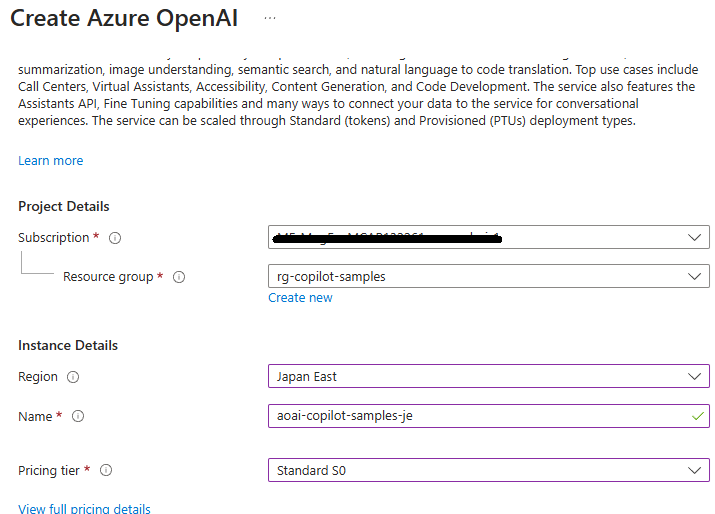This screenshot has width=715, height=514.
Task: Expand the Japan East region dropdown
Action: tap(694, 377)
